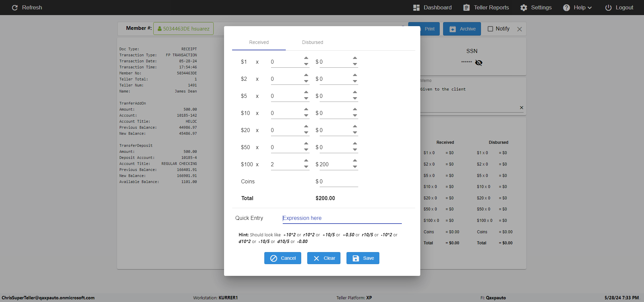This screenshot has height=302, width=644.
Task: Save the cash denomination entries
Action: coord(363,258)
